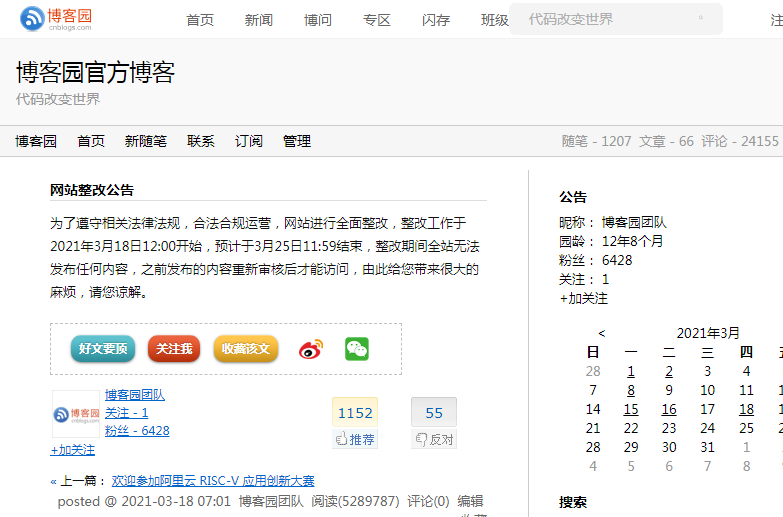The width and height of the screenshot is (783, 517).
Task: Open 班级 in top navigation
Action: click(494, 20)
